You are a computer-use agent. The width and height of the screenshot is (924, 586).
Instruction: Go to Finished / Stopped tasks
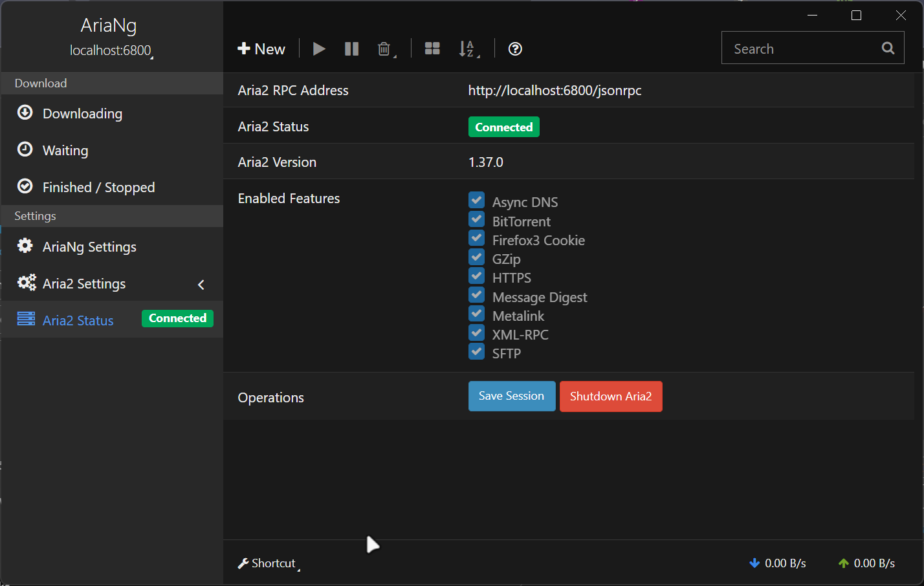(x=98, y=188)
